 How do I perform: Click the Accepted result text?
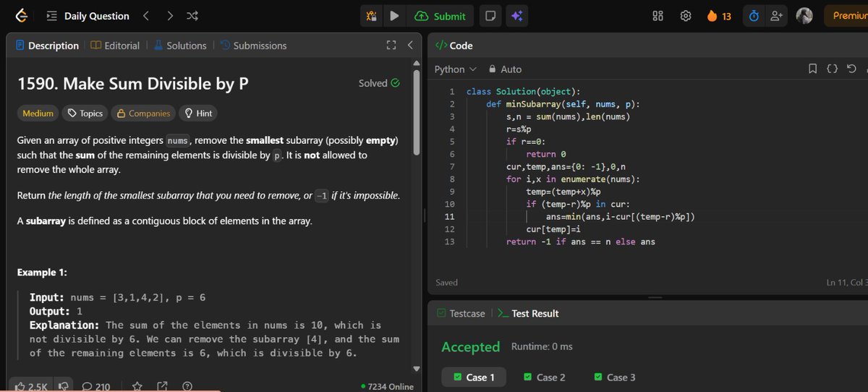(471, 347)
